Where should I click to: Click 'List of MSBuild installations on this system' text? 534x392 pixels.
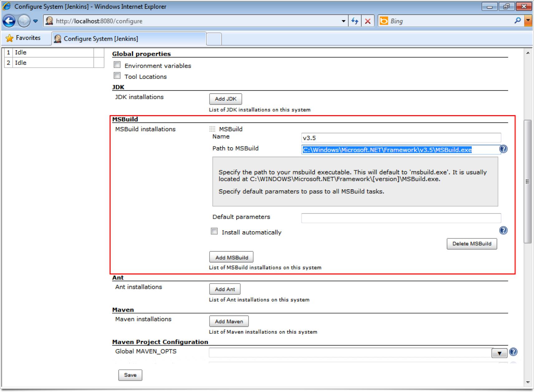[x=265, y=267]
